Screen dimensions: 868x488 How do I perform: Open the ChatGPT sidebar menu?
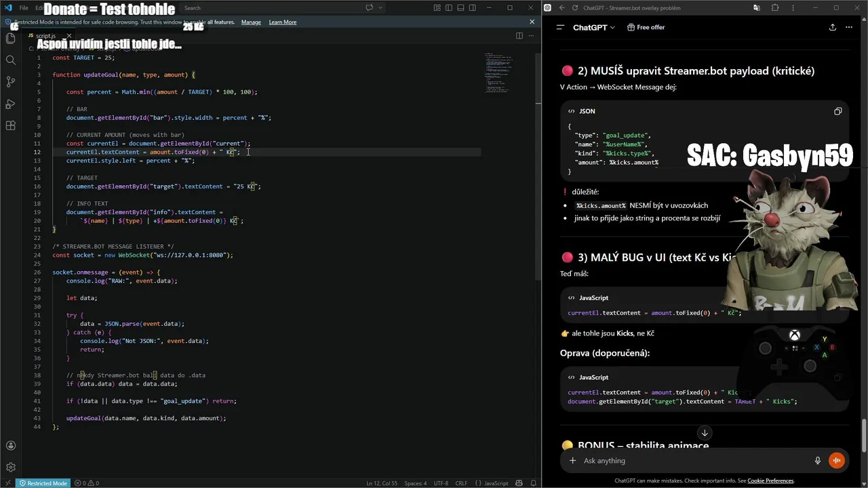click(560, 27)
